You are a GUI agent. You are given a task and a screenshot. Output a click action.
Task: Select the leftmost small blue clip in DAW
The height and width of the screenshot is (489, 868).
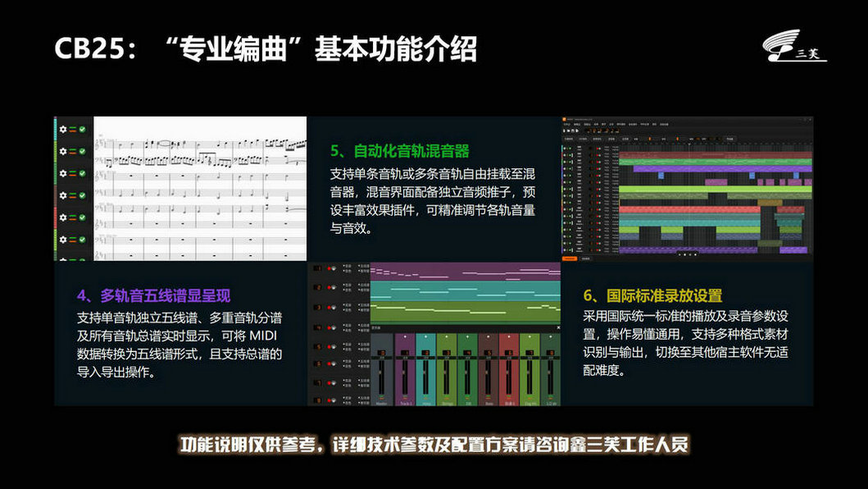661,176
